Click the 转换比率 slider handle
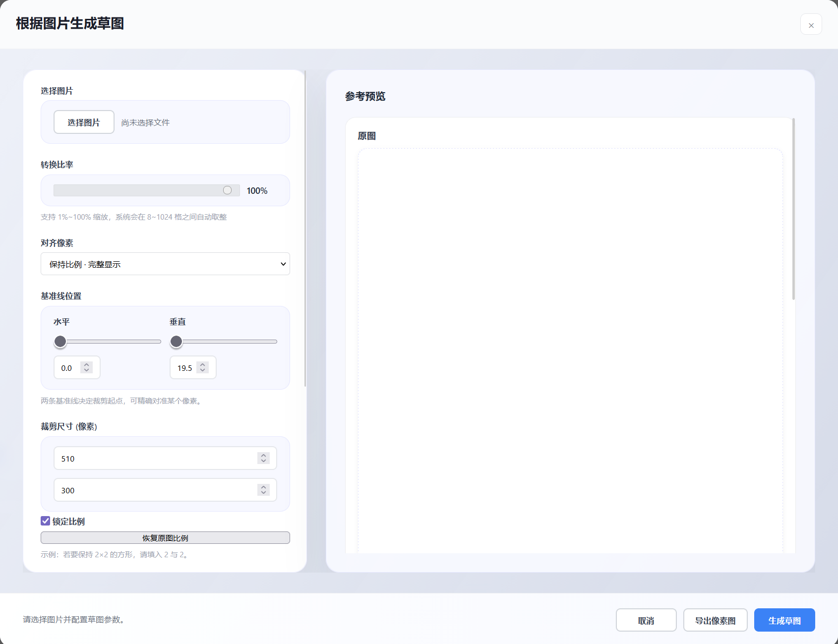 pos(227,190)
